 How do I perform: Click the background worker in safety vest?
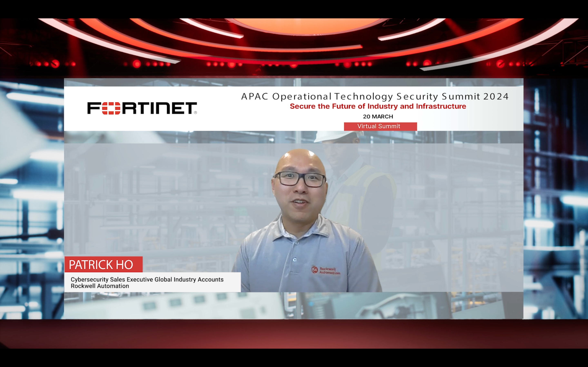(360, 194)
